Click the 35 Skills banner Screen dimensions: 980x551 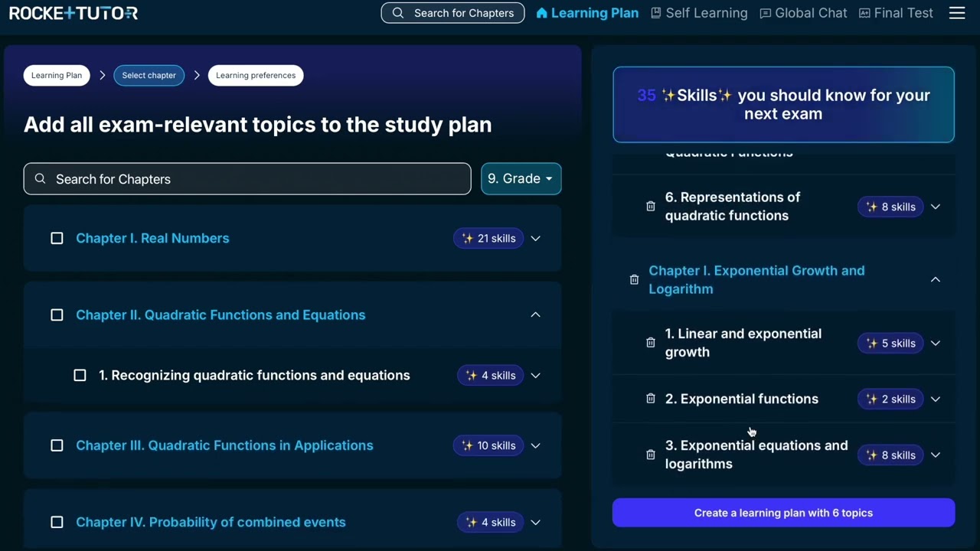click(x=783, y=104)
